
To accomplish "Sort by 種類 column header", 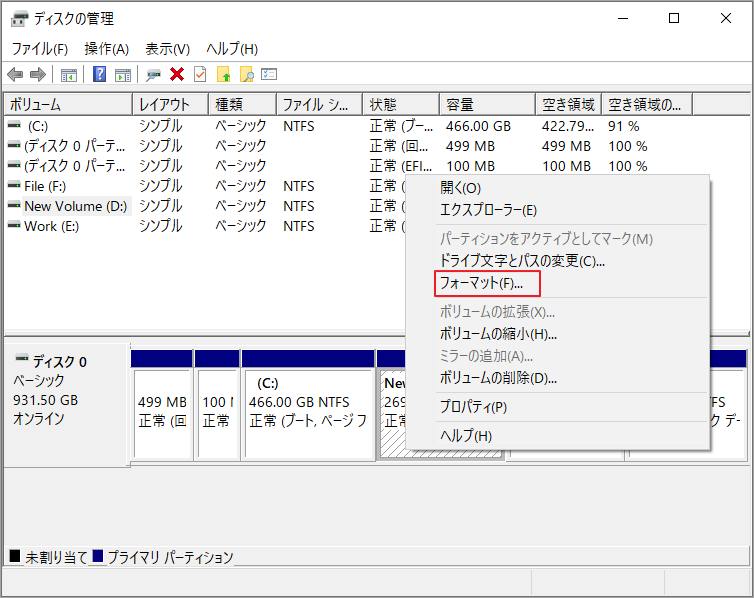I will pyautogui.click(x=242, y=104).
